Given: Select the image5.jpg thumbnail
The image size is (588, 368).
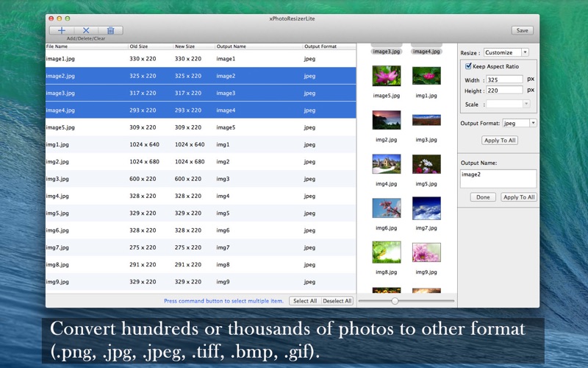Looking at the screenshot, I should coord(387,76).
